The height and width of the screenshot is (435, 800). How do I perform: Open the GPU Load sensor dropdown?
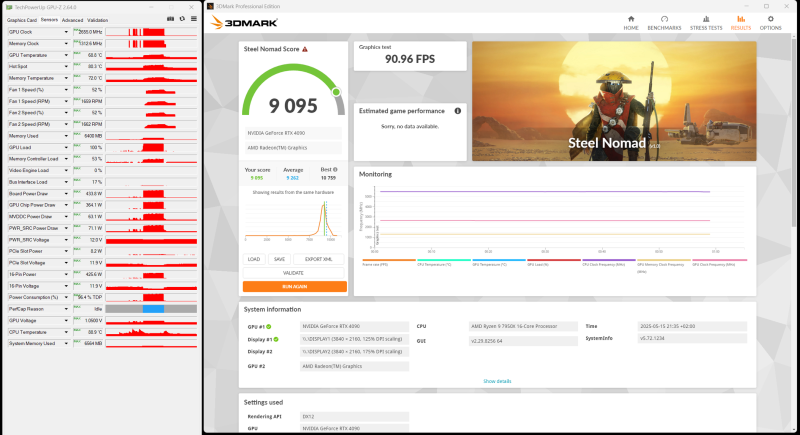[x=66, y=147]
